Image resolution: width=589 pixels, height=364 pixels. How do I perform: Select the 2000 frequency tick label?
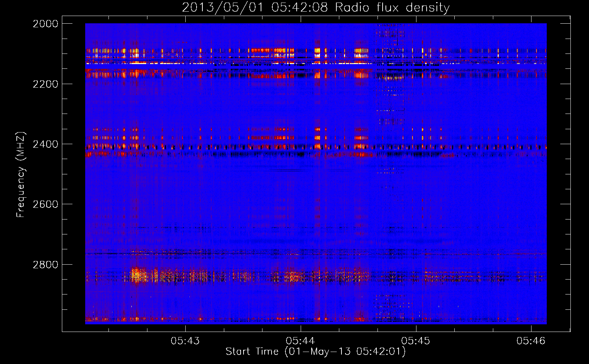46,24
